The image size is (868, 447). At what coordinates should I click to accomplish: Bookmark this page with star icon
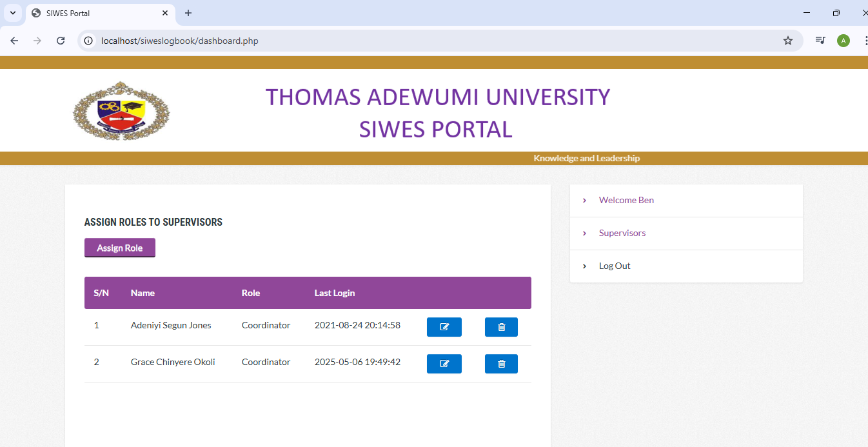[787, 41]
